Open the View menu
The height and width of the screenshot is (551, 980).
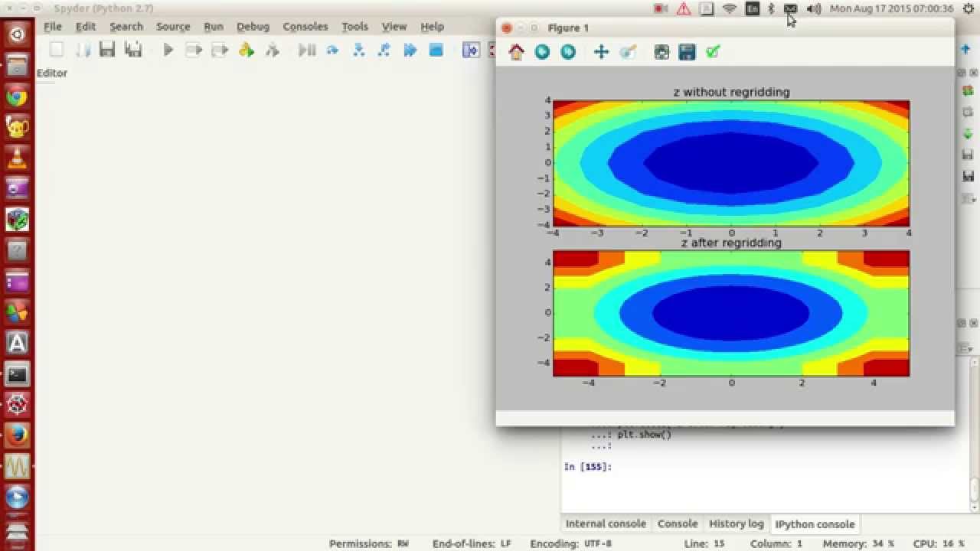click(394, 26)
